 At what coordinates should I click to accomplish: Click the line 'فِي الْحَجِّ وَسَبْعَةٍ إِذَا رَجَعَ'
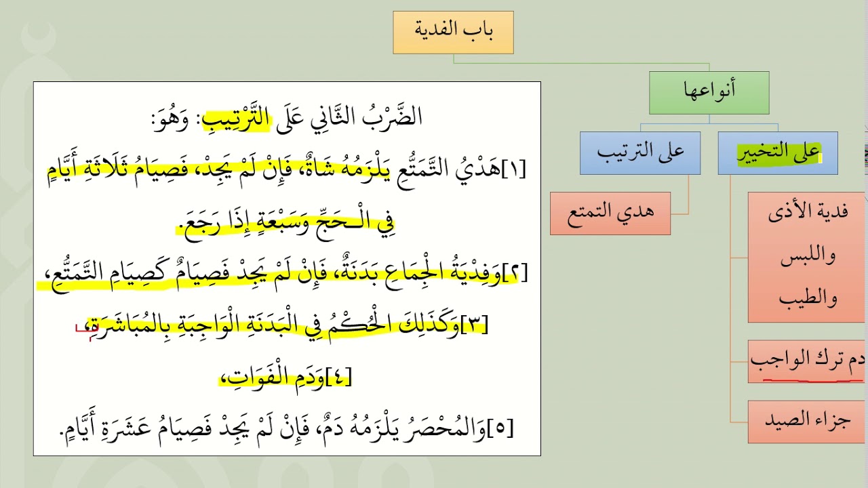[x=288, y=221]
